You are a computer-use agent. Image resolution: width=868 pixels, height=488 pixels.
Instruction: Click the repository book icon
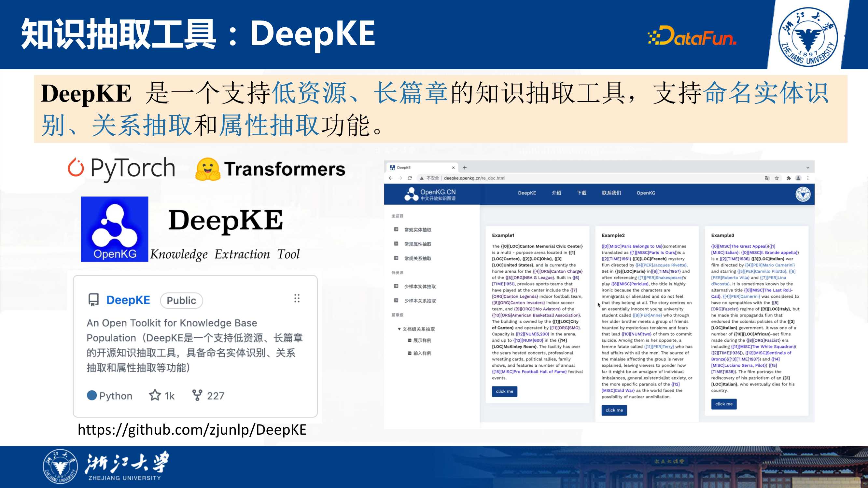[x=93, y=300]
